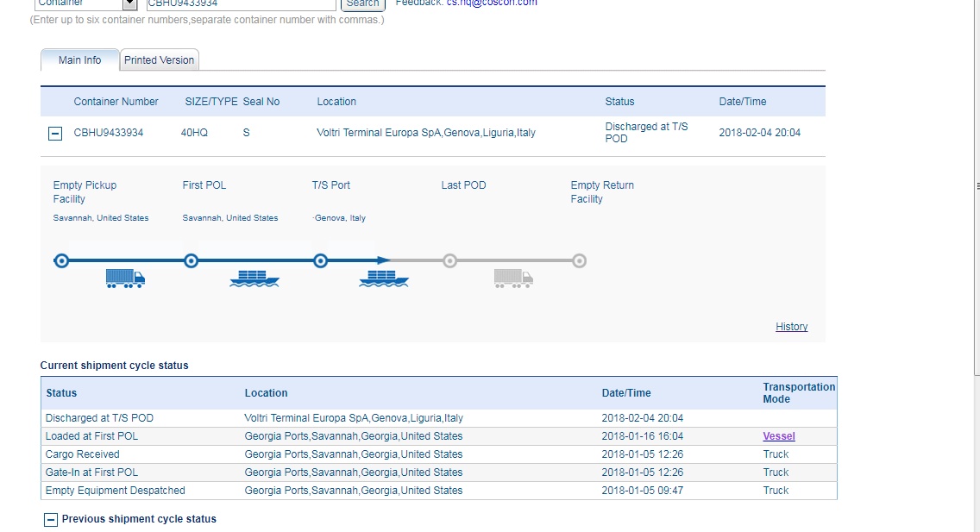Click the container number input field
Screen dimensions: 980x532
coord(240,3)
